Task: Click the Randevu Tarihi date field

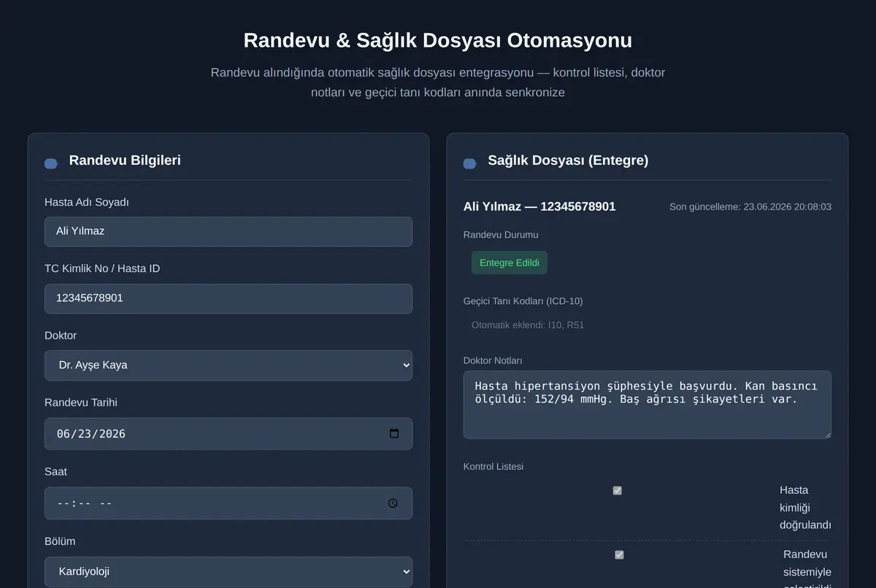Action: click(228, 433)
